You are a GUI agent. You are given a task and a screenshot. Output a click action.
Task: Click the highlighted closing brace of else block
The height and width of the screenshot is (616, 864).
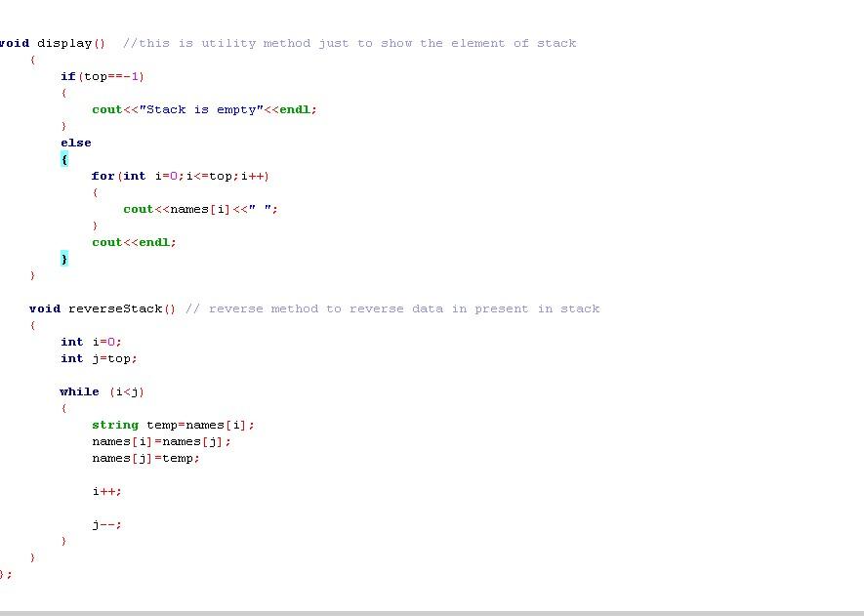pos(64,258)
